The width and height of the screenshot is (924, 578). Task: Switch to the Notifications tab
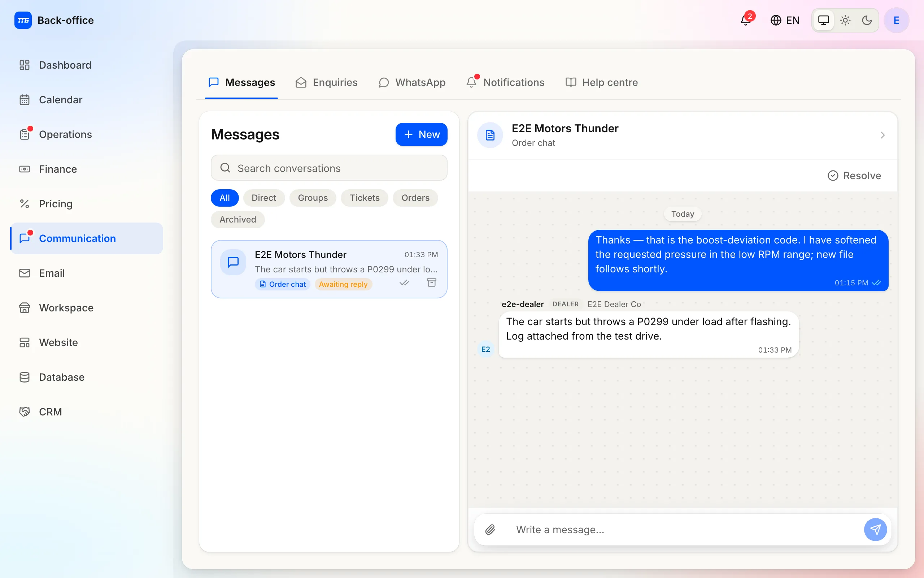[505, 82]
